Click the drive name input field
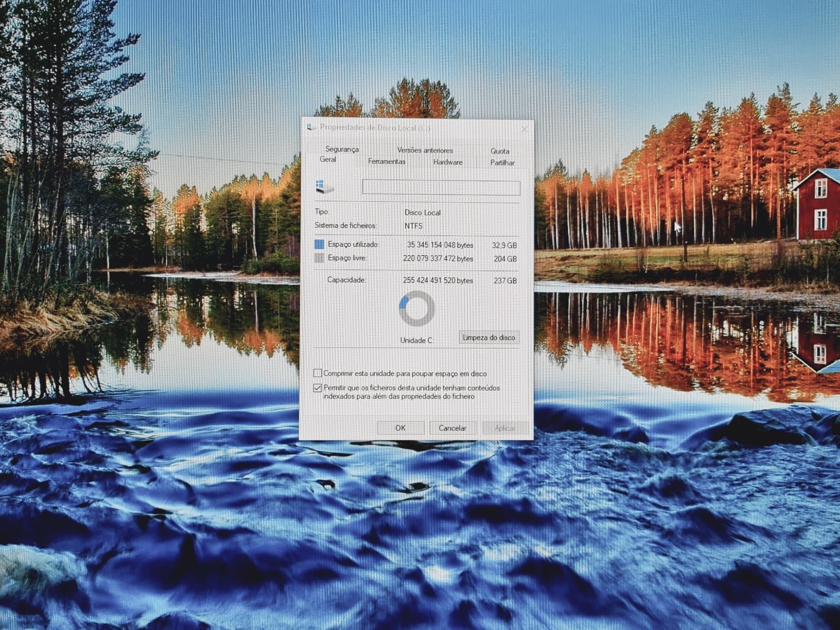Screen dimensions: 840x630 441,187
